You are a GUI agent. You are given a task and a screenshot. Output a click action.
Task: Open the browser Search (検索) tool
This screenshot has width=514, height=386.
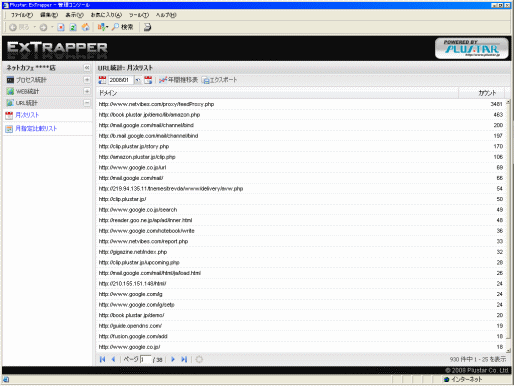click(122, 27)
